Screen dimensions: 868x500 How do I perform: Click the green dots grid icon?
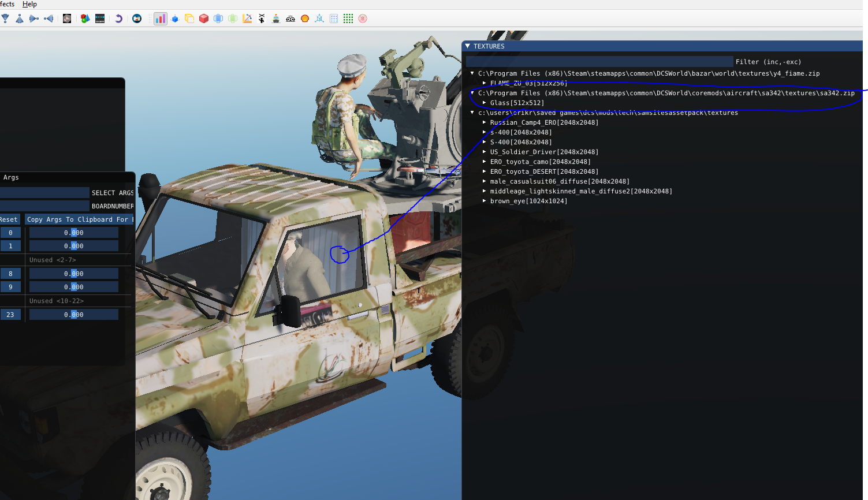348,18
